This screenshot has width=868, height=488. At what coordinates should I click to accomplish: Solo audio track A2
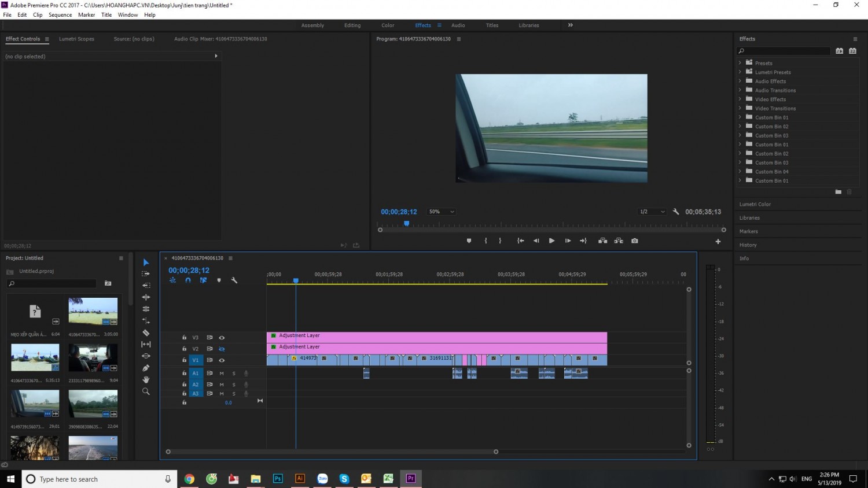(x=234, y=385)
